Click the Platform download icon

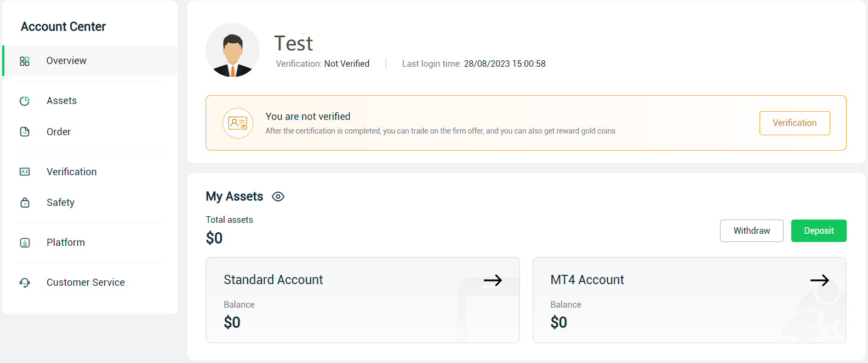25,242
